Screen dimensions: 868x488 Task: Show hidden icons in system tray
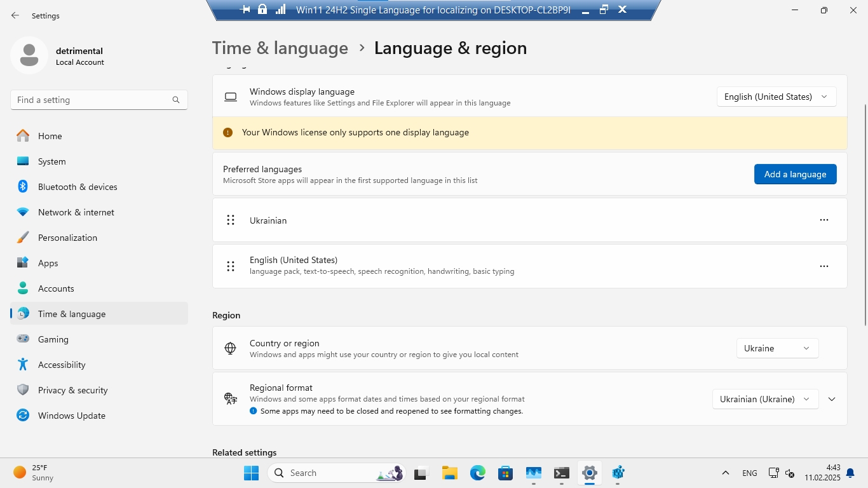[725, 473]
